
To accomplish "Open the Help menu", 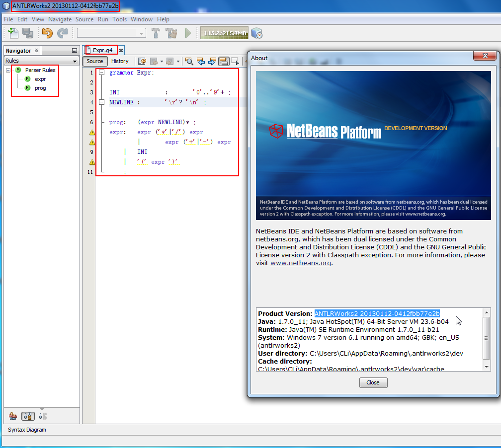I will 163,19.
